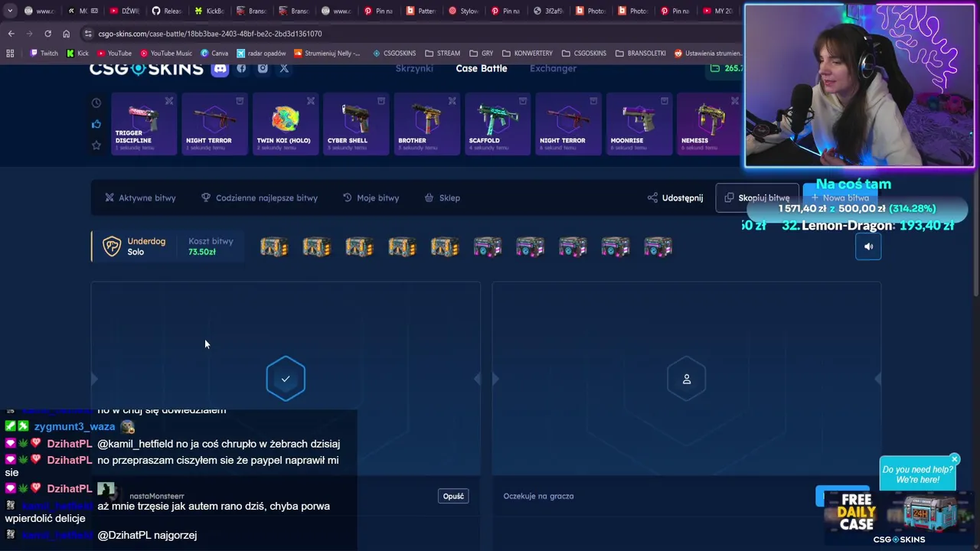This screenshot has height=551, width=980.
Task: Open the Strumieniuj Nelly bookmark
Action: click(327, 54)
